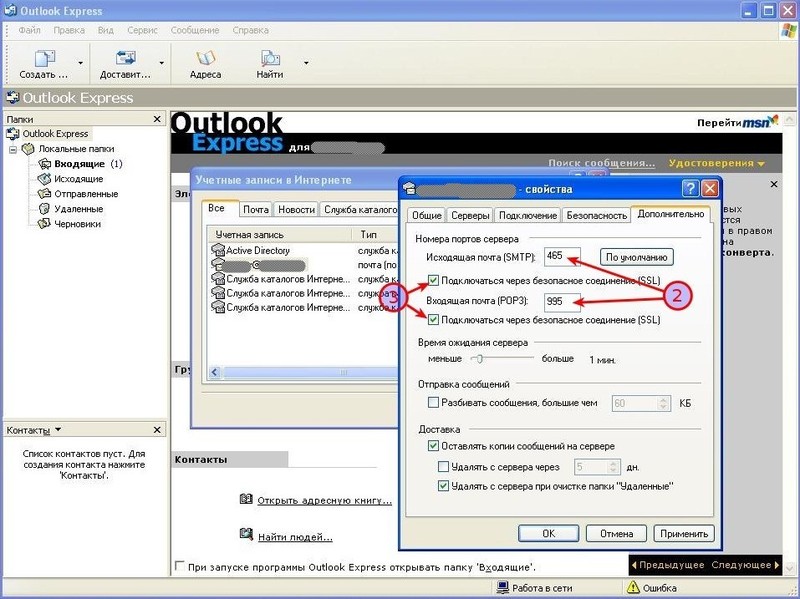The width and height of the screenshot is (800, 599).
Task: Click the server timeout slider handle
Action: coord(479,359)
